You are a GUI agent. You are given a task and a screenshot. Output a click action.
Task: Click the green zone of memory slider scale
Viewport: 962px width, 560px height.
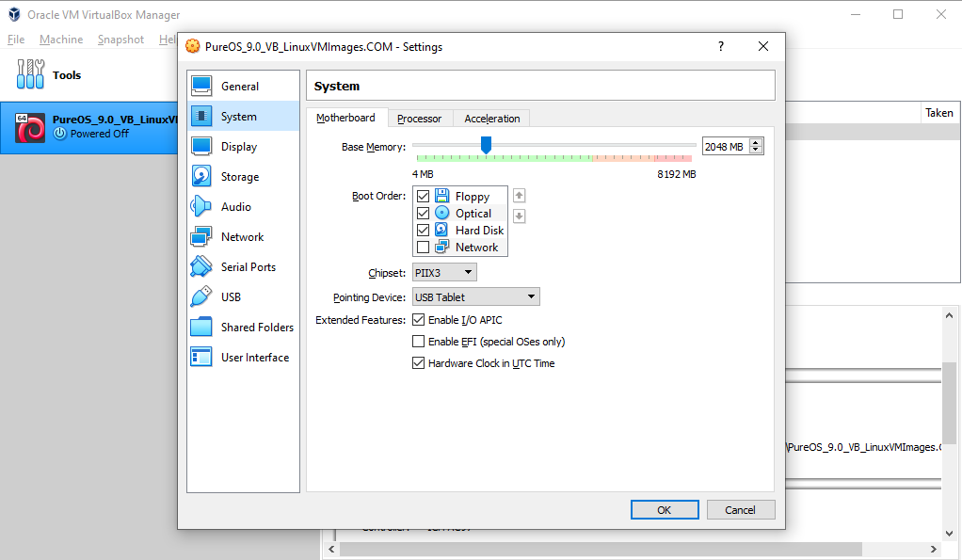(x=503, y=158)
